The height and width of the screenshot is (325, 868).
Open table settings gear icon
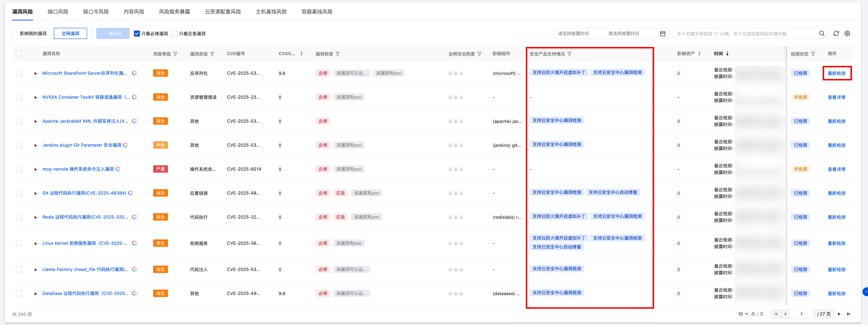click(x=847, y=33)
